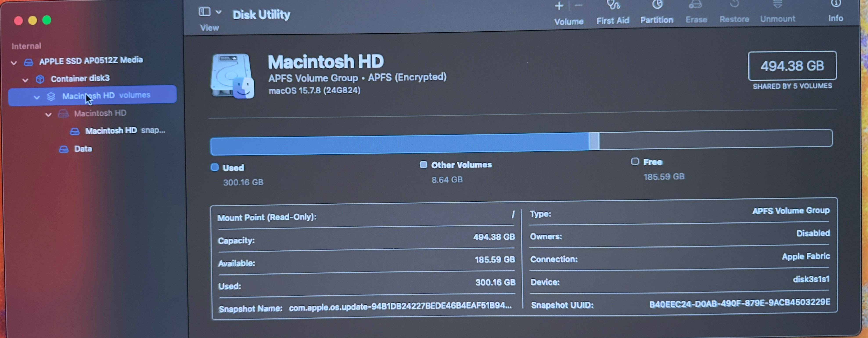Click the View label under sidebar button

click(209, 28)
